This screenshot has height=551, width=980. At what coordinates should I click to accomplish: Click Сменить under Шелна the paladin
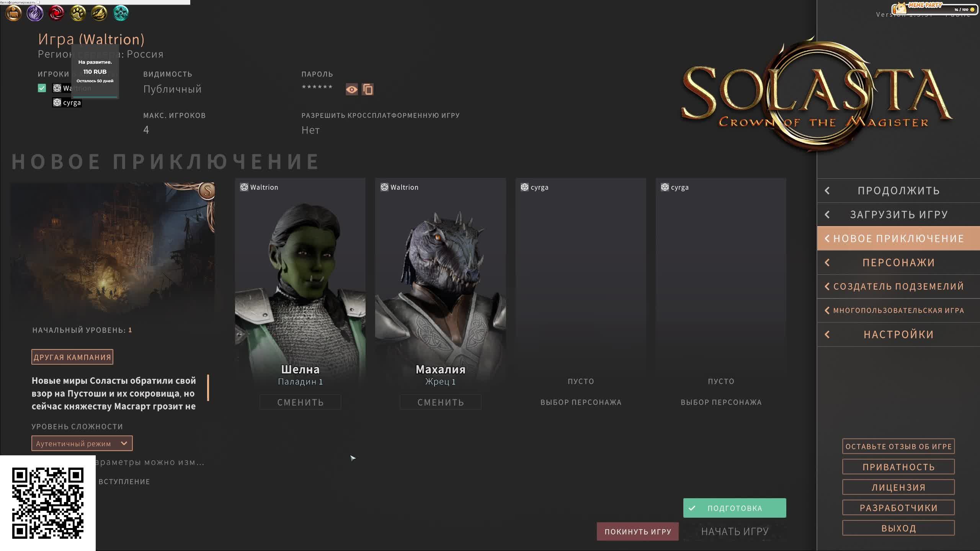(300, 402)
